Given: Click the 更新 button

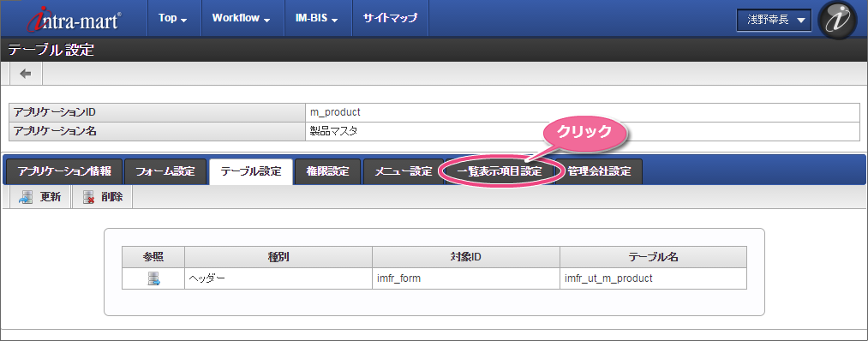Looking at the screenshot, I should click(40, 198).
